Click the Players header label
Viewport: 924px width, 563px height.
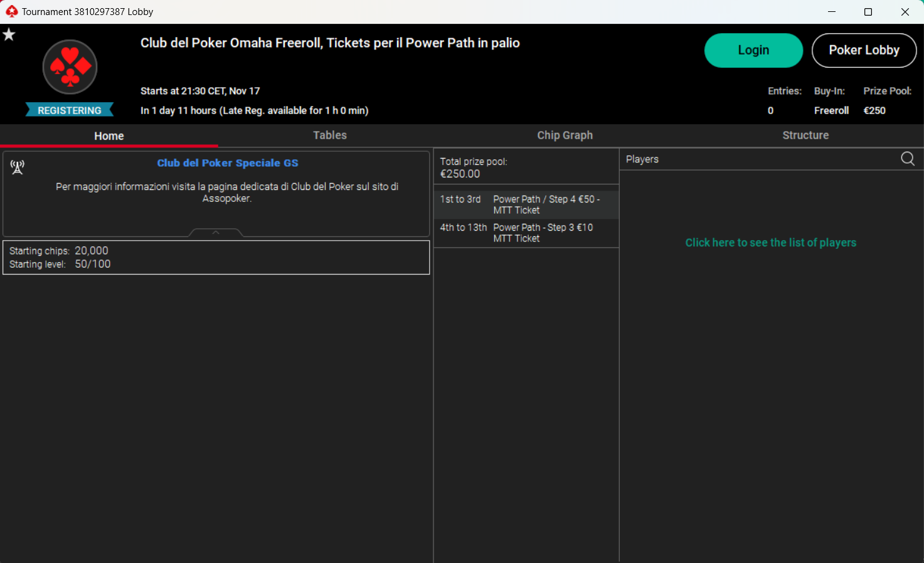click(x=642, y=159)
